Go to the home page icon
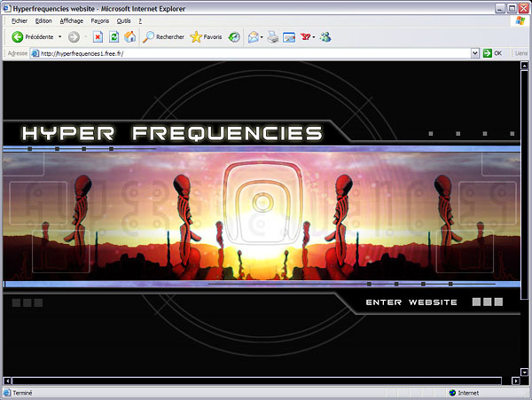532x400 pixels. [x=130, y=36]
